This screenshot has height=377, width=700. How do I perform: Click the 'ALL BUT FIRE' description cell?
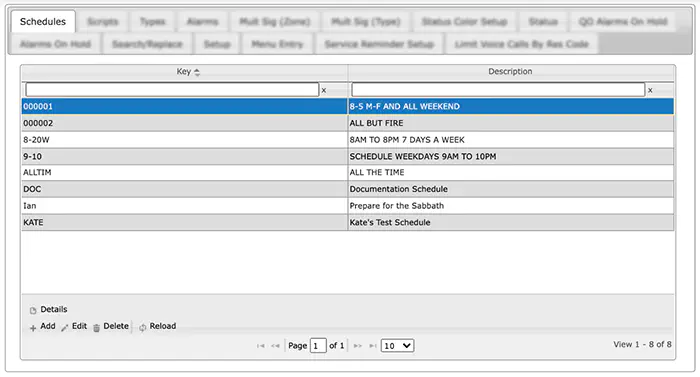click(x=511, y=123)
